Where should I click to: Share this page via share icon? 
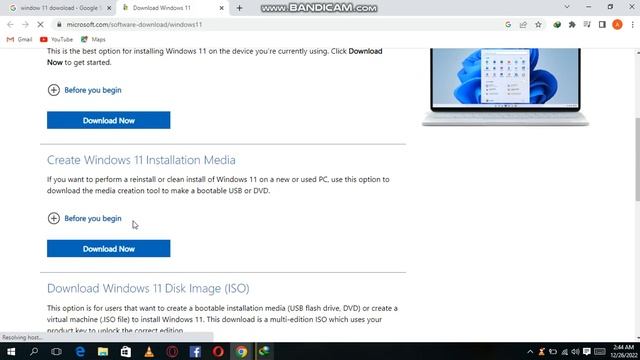coord(523,24)
